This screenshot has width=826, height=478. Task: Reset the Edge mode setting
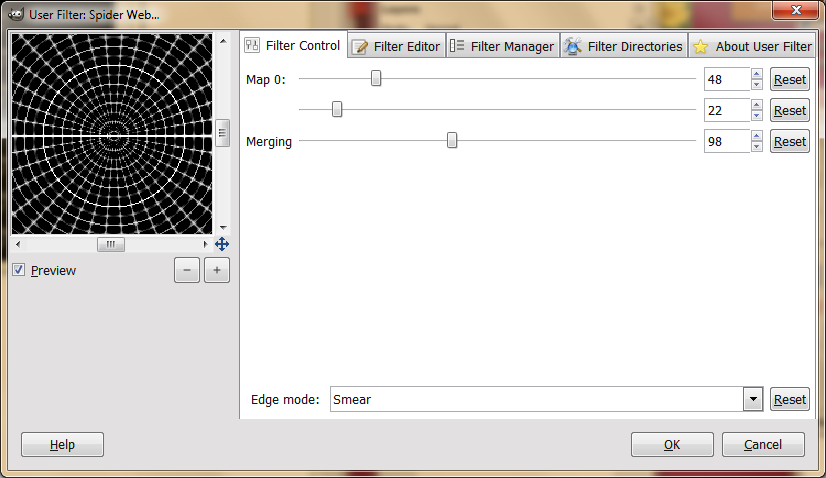tap(790, 399)
